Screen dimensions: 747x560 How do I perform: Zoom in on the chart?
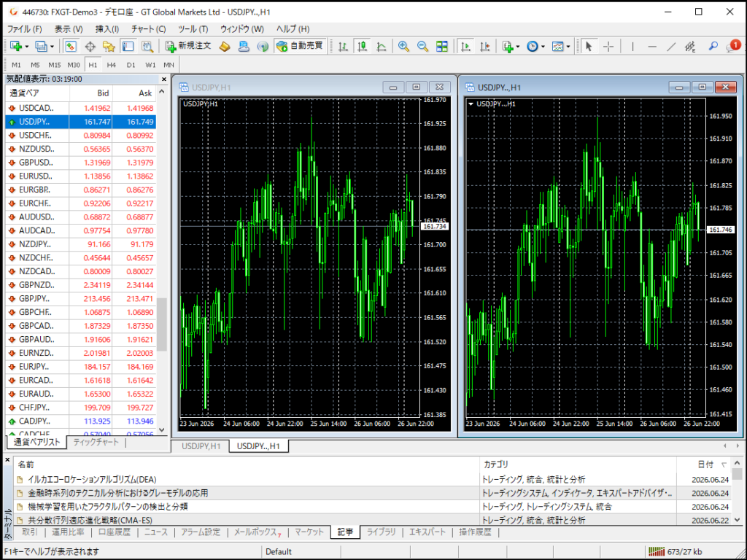403,46
